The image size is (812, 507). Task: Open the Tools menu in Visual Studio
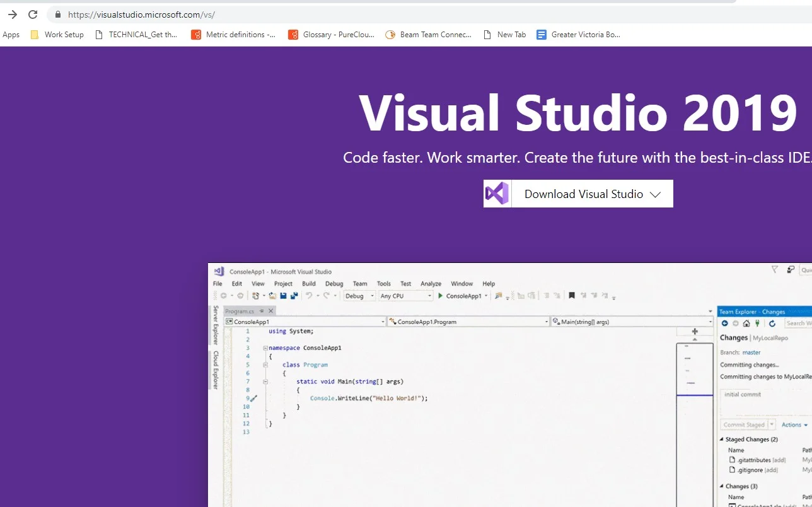(384, 284)
